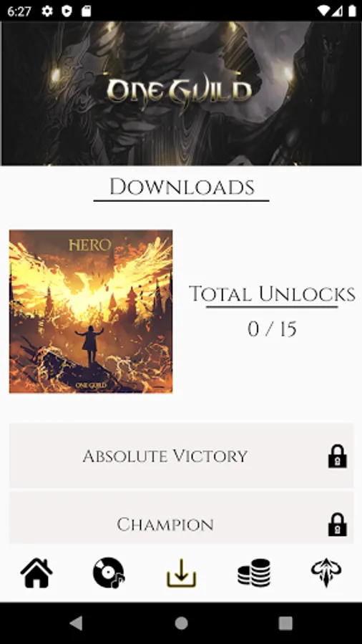
Task: Select the Downloads arrow icon
Action: pos(182,572)
